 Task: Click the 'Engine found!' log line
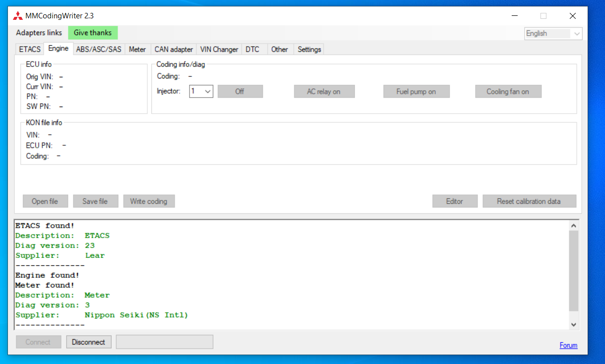pyautogui.click(x=48, y=275)
